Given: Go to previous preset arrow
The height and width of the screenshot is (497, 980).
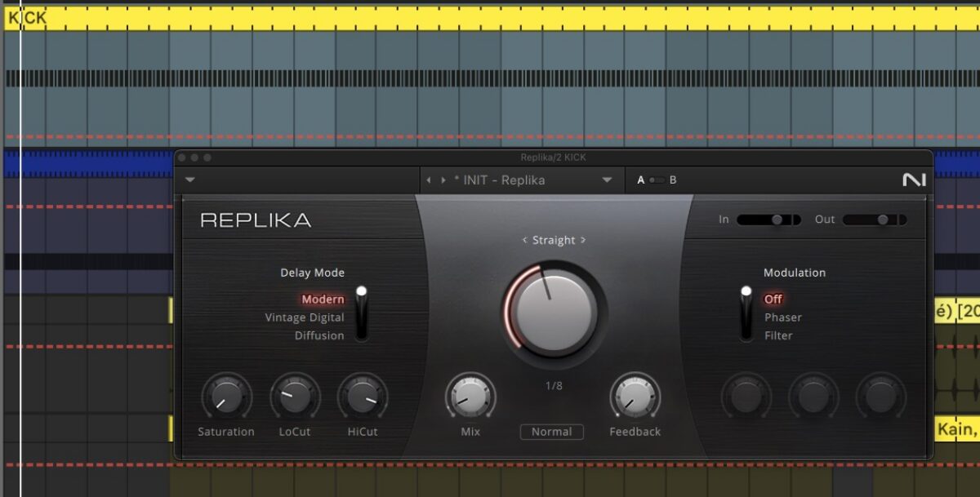Looking at the screenshot, I should (x=429, y=180).
